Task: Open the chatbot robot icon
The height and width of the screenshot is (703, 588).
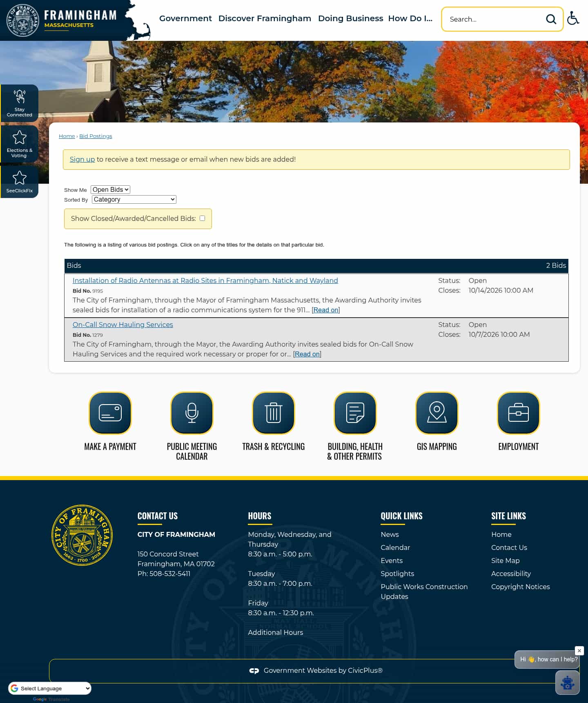Action: [567, 683]
